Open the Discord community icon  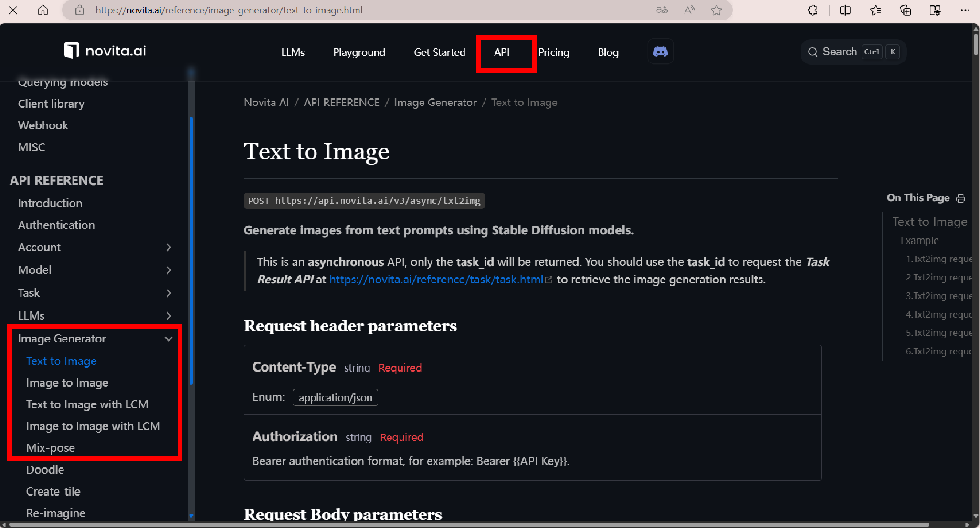tap(660, 52)
